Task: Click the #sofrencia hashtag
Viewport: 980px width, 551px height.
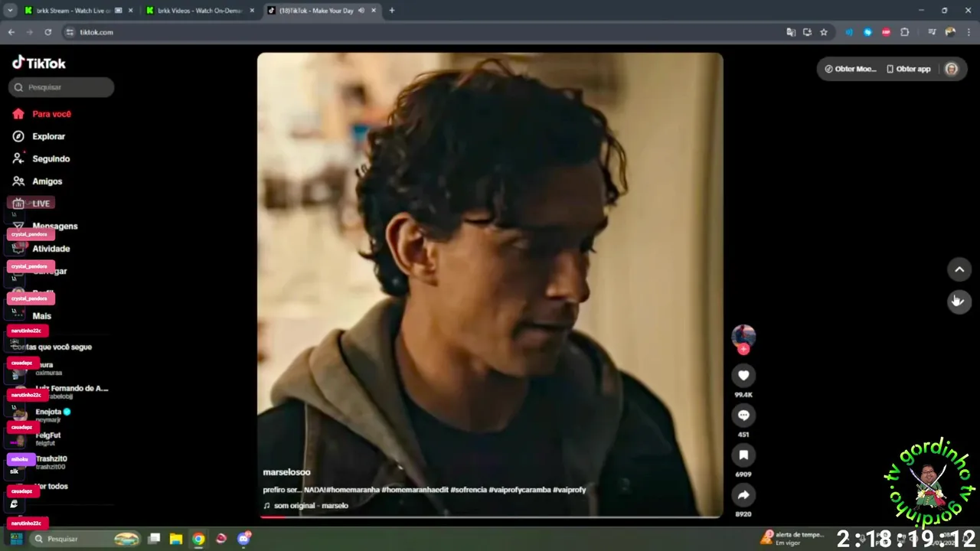Action: 468,490
